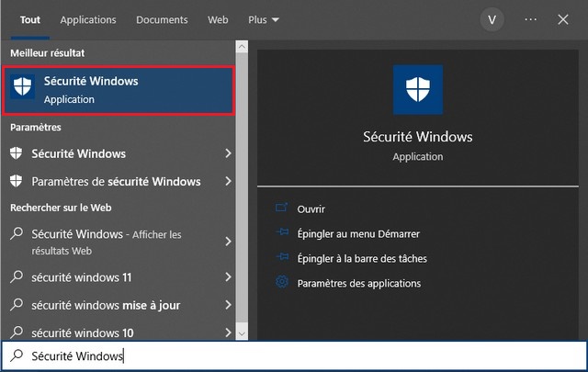The image size is (588, 372).
Task: Choose Épingler au menu Démarrer
Action: 358,233
